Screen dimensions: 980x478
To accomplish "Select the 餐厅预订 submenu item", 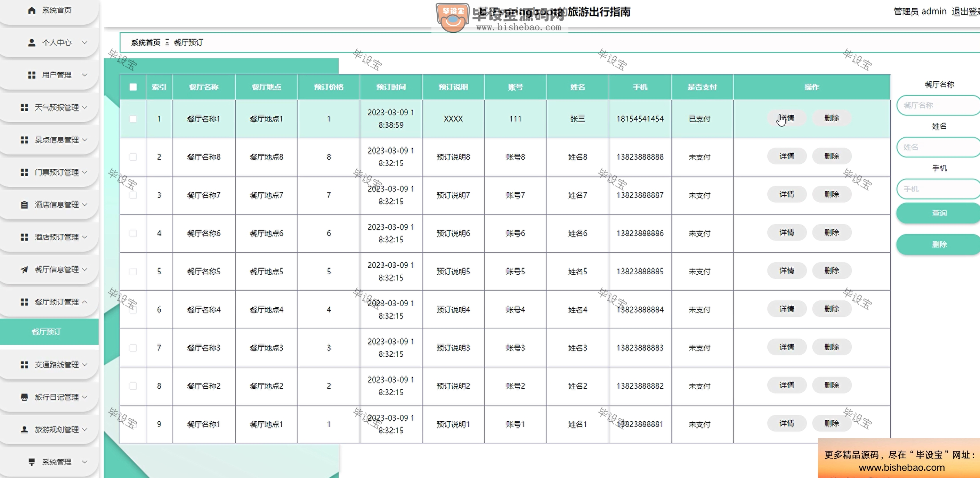I will pyautogui.click(x=49, y=332).
